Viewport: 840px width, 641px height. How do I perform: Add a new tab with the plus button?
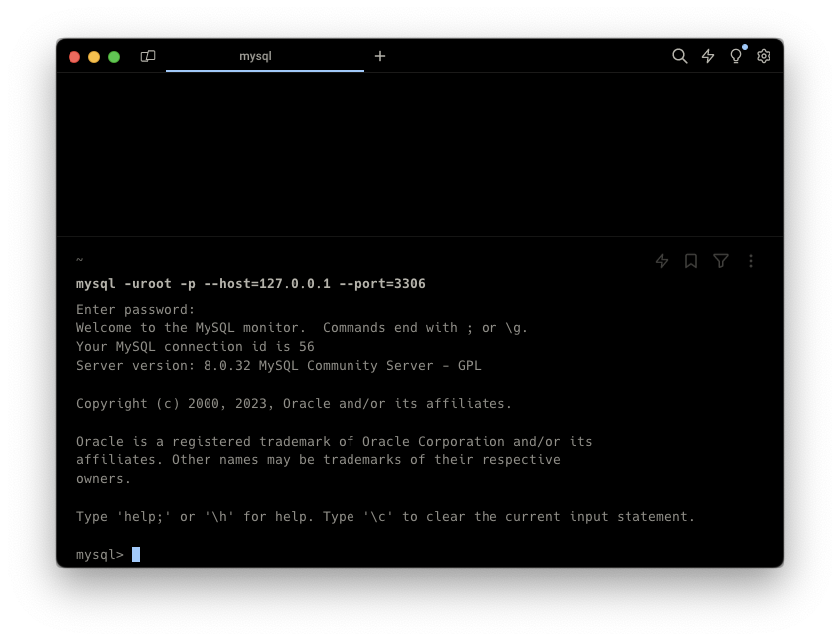click(x=380, y=56)
